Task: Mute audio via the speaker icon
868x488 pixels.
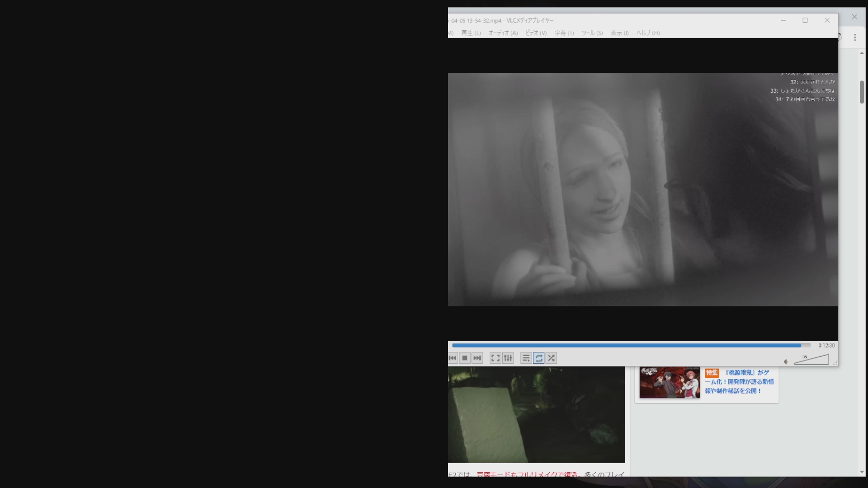Action: click(786, 362)
